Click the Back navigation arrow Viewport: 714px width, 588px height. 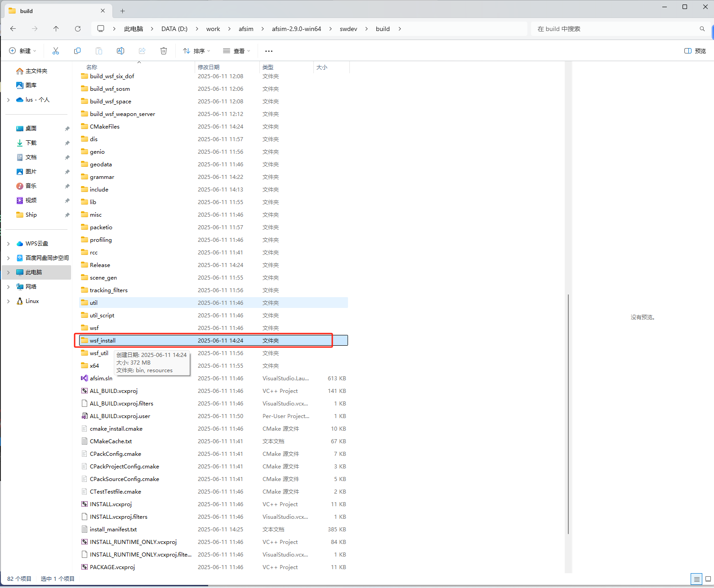[x=13, y=29]
